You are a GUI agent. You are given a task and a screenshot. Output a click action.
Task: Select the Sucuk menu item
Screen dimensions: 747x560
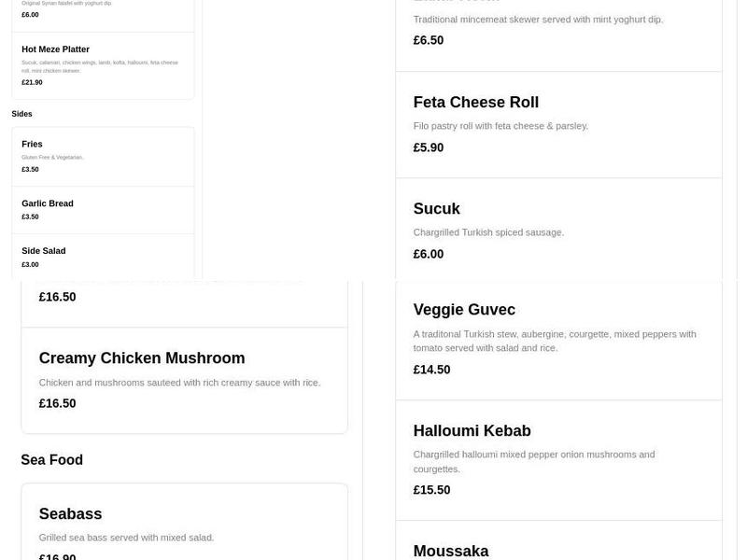coord(558,230)
